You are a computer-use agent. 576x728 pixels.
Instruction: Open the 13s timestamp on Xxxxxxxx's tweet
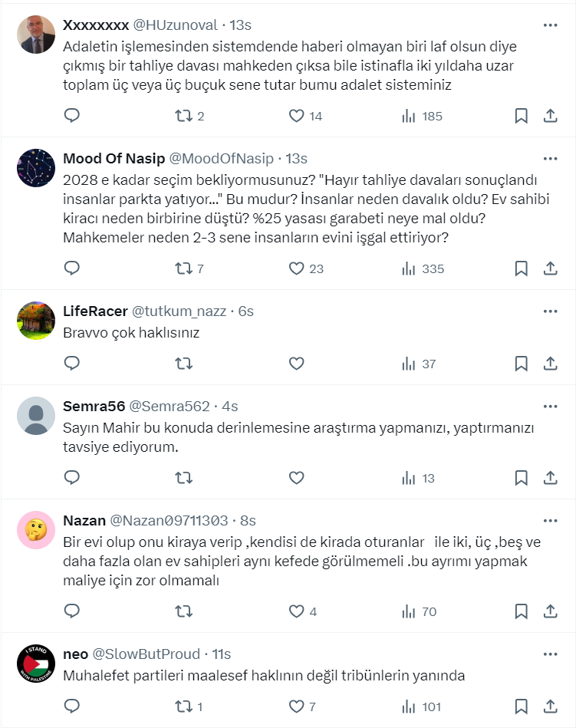point(242,25)
